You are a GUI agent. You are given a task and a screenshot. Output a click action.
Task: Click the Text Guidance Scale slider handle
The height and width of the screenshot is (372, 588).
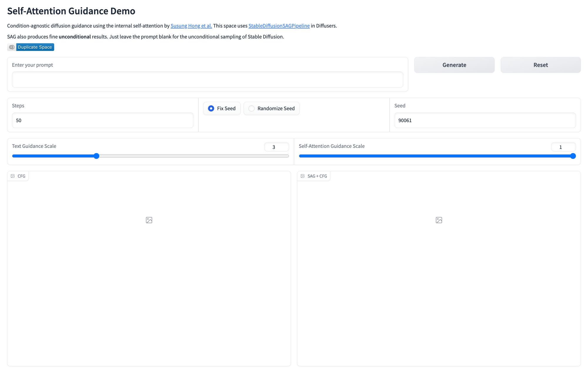(96, 156)
